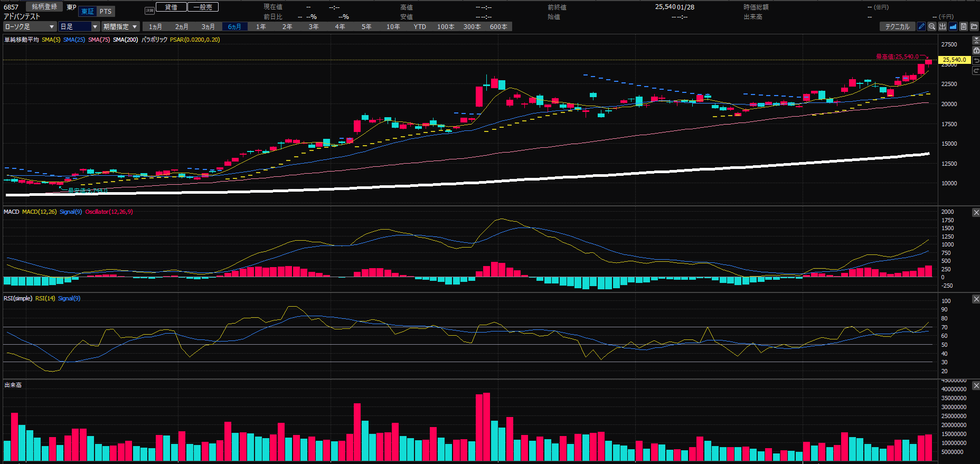
Task: Switch market to PTS
Action: click(x=106, y=12)
